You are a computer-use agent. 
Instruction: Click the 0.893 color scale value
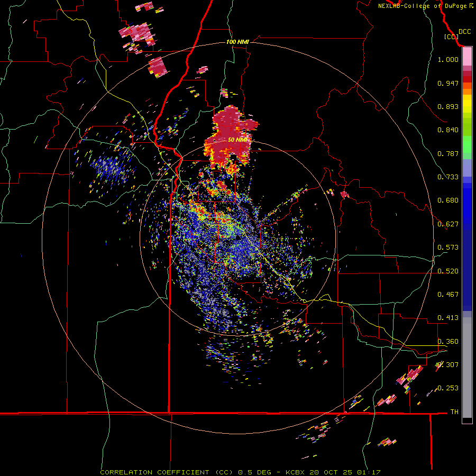(448, 106)
